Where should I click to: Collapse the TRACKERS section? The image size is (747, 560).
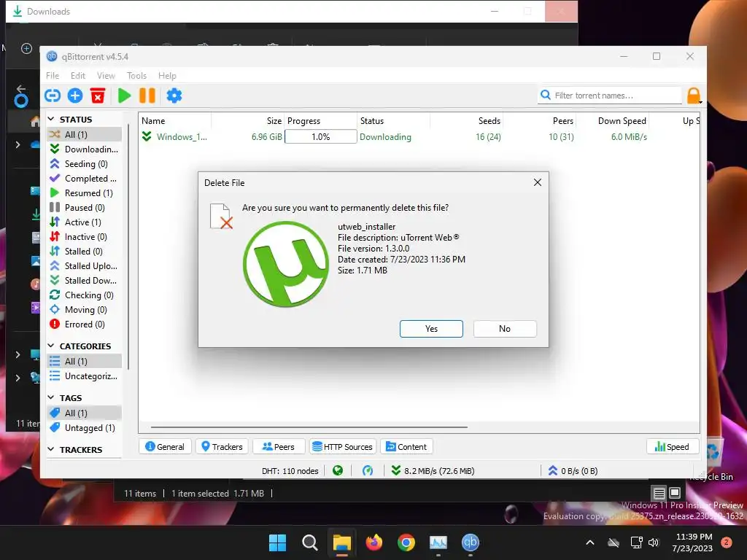(51, 449)
